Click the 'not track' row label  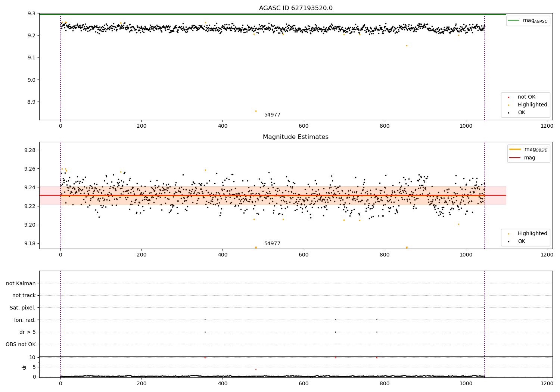coord(24,295)
